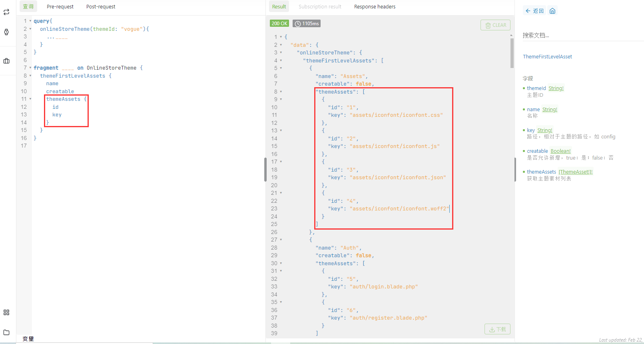644x344 pixels.
Task: Click the briefcase icon in left sidebar
Action: [x=6, y=61]
